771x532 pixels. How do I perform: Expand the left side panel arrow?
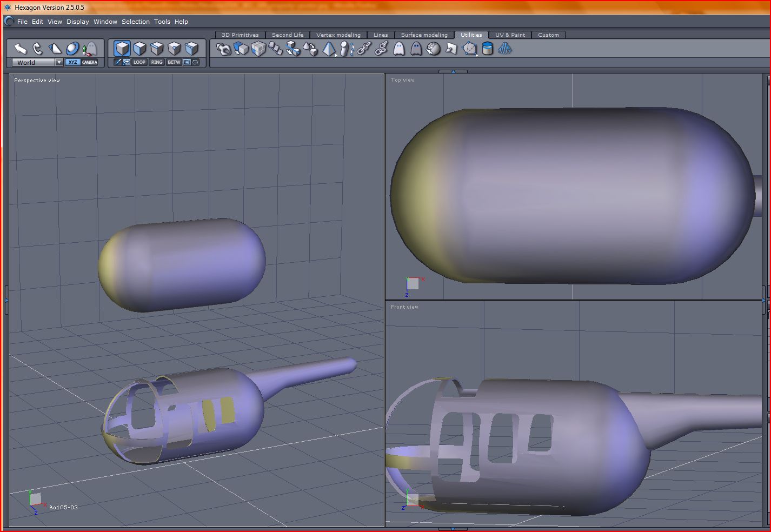tap(6, 300)
